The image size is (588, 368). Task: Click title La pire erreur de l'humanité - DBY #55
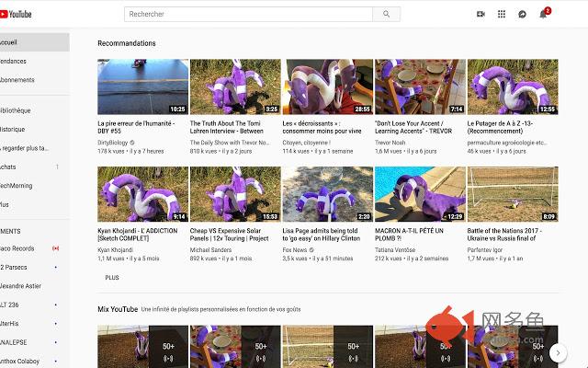click(136, 127)
